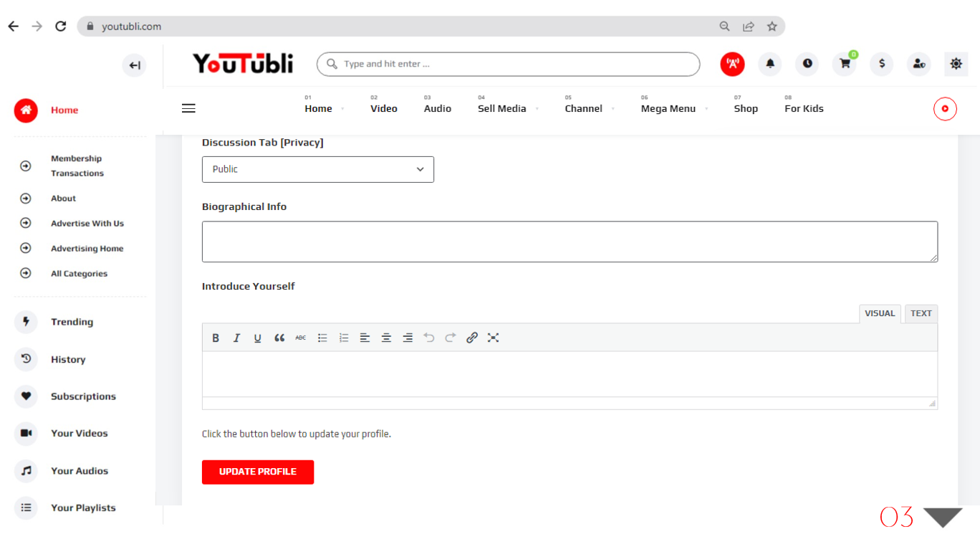980x547 pixels.
Task: Apply strikethrough ABC formatting
Action: (x=301, y=338)
